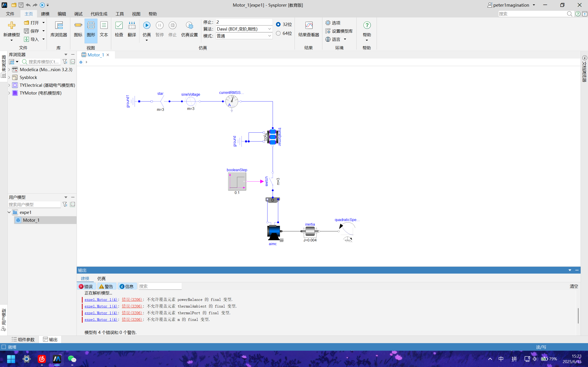Select Motor_1 in the user model tree
This screenshot has height=367, width=588.
coord(31,220)
